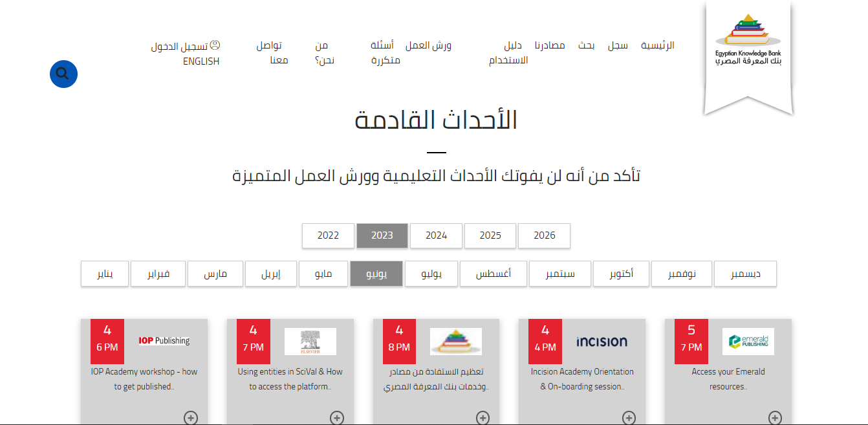Select month فبراير
Image resolution: width=868 pixels, height=425 pixels.
pyautogui.click(x=158, y=274)
